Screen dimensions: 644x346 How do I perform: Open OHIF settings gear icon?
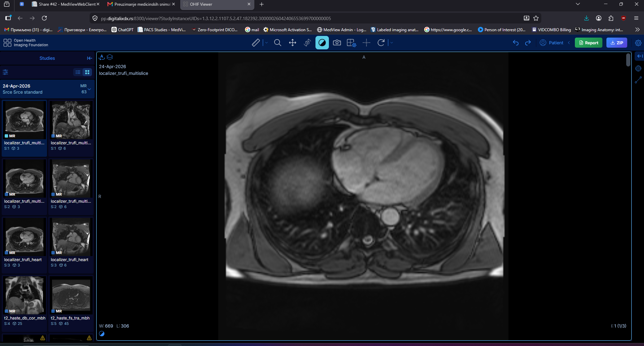638,43
